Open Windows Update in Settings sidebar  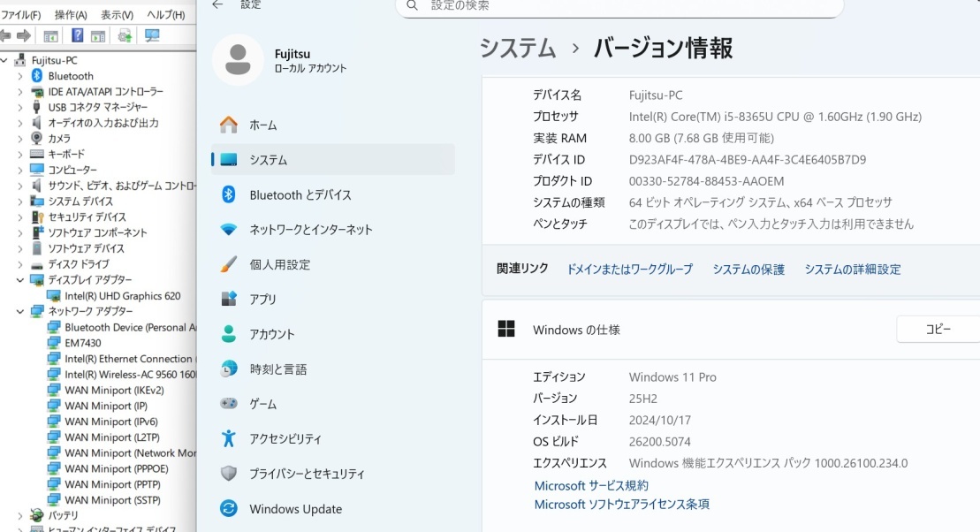point(295,509)
